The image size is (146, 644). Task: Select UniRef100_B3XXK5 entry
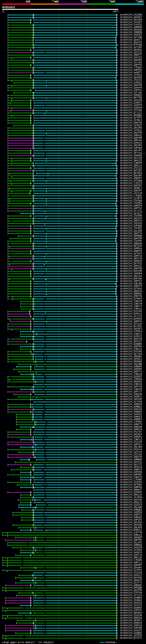131,311
